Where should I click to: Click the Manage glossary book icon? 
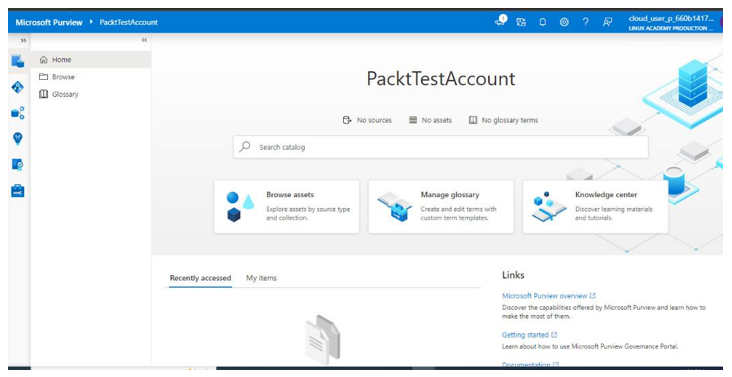coord(395,207)
